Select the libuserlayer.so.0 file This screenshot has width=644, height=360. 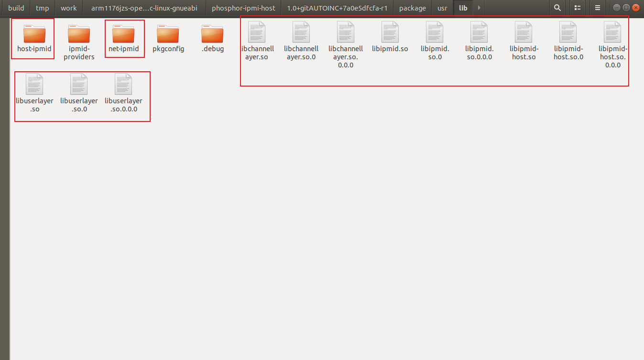[x=79, y=91]
